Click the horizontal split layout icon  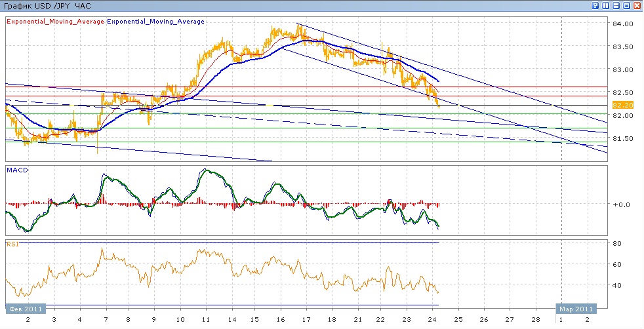point(616,6)
